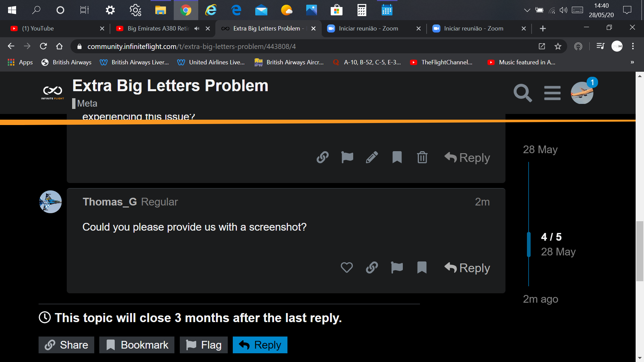Copy link to Thomas_G's post
Viewport: 644px width, 362px height.
[372, 267]
